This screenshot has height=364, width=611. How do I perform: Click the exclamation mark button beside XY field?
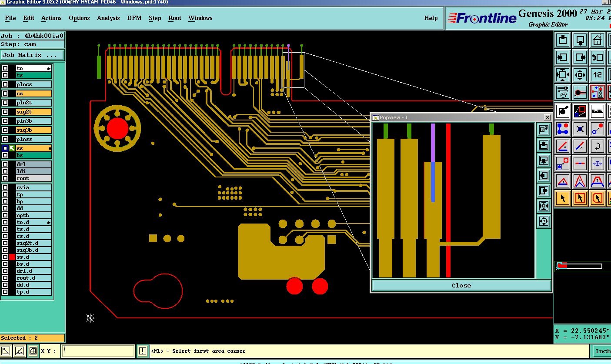click(143, 351)
